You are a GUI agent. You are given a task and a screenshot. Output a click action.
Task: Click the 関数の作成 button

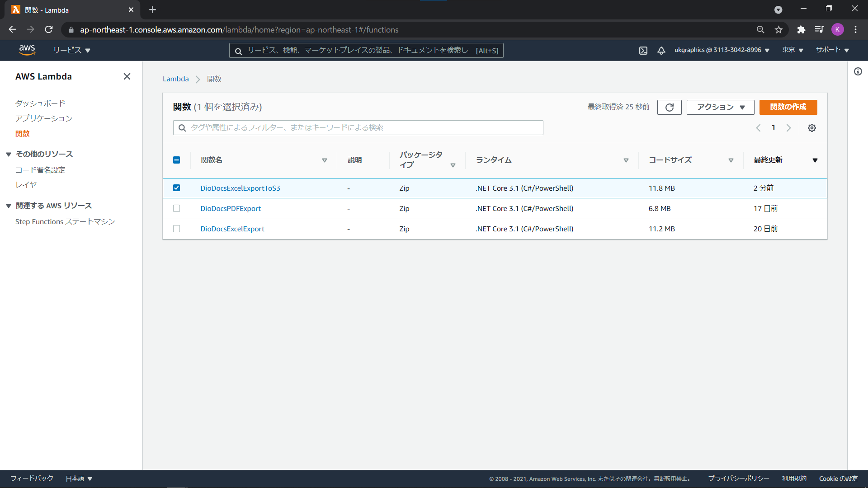[788, 107]
